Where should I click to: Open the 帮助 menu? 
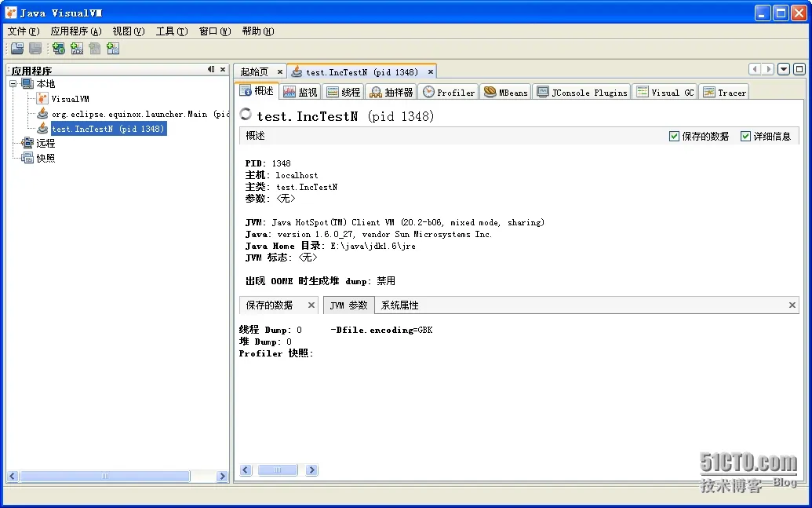258,31
